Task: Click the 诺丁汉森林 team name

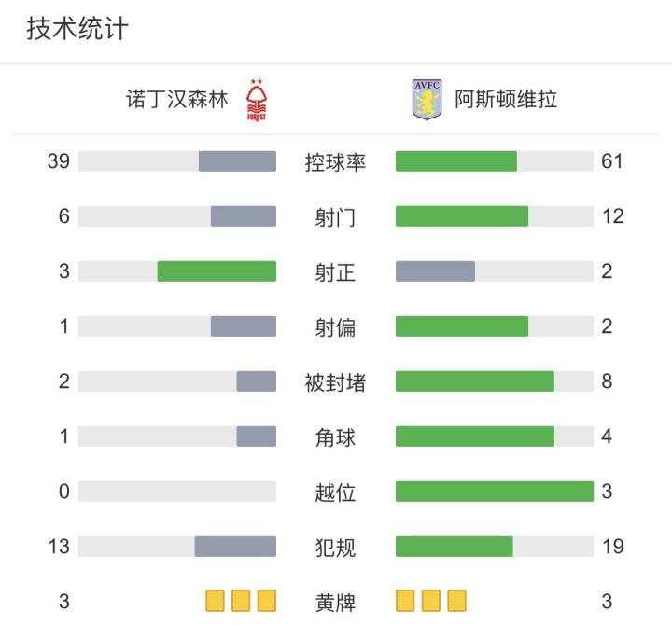Action: point(177,100)
